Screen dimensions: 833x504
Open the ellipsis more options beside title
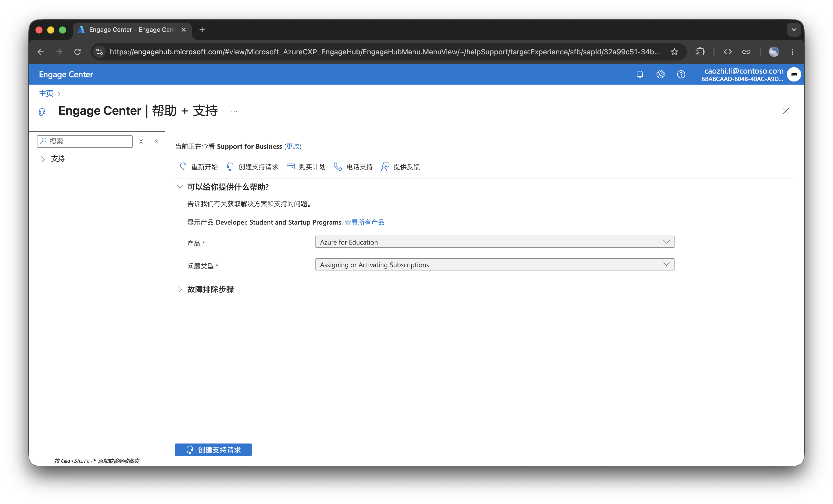234,111
